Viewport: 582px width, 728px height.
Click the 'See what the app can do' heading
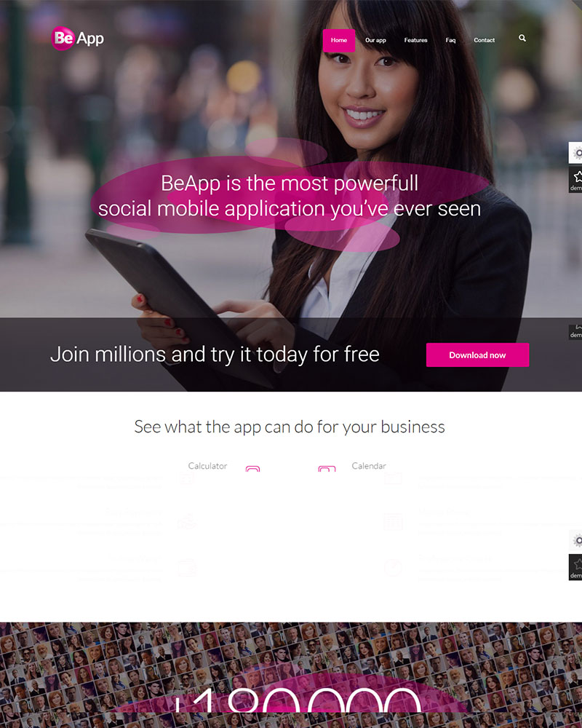[x=290, y=427]
